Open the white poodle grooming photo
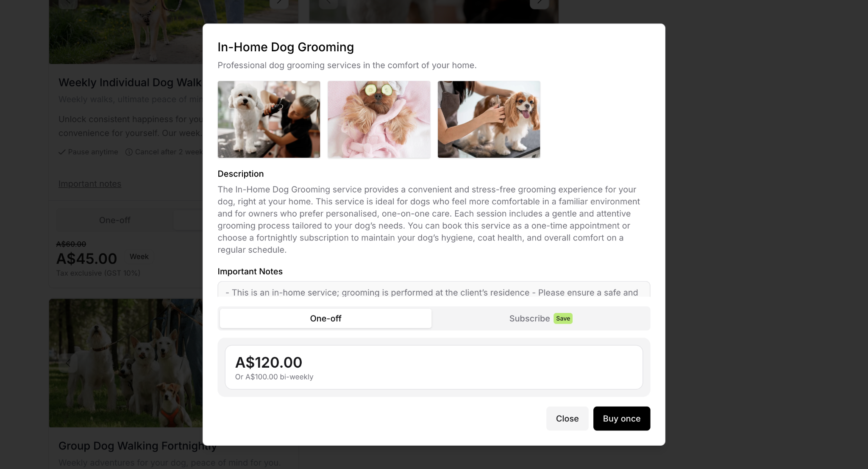 269,120
